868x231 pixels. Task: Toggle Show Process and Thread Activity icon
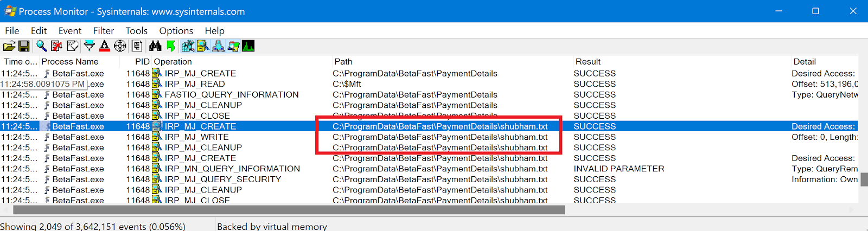[x=233, y=46]
